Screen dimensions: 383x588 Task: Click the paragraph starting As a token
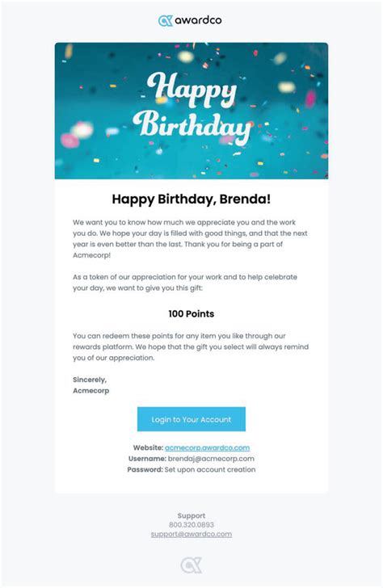(x=185, y=283)
